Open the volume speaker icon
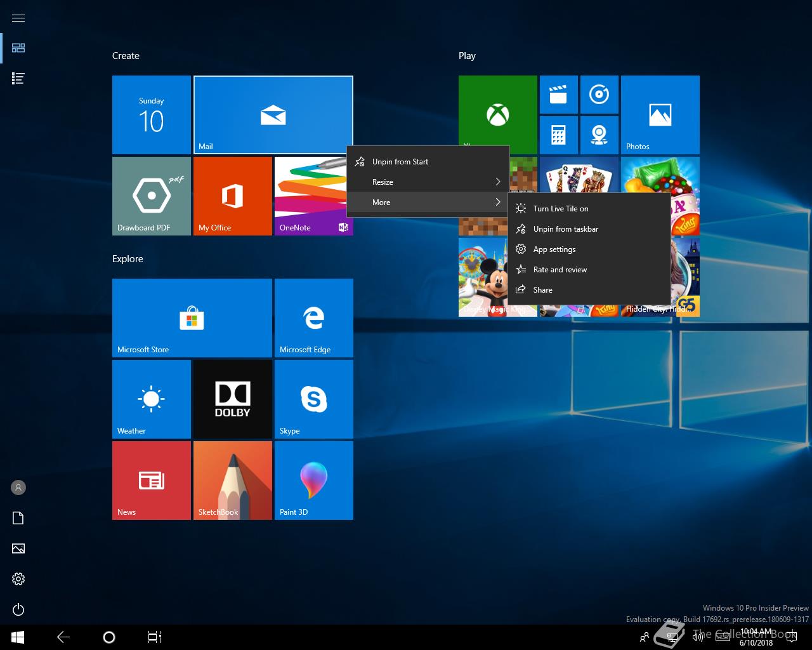The height and width of the screenshot is (650, 812). [698, 637]
